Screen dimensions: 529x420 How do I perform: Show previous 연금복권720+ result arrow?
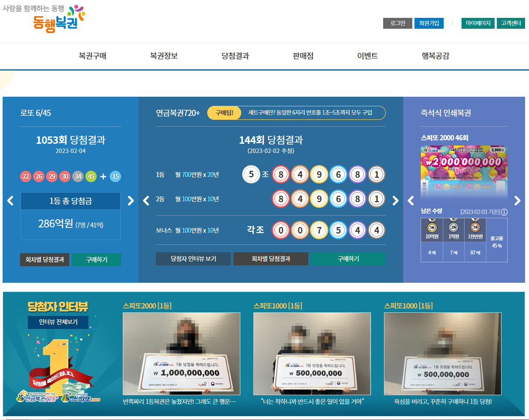(x=146, y=200)
